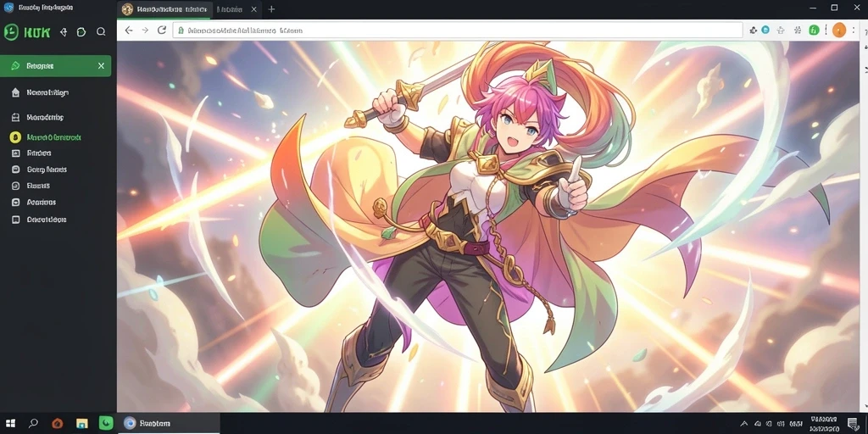Open taskbar search magnifier
The height and width of the screenshot is (434, 868).
[33, 424]
